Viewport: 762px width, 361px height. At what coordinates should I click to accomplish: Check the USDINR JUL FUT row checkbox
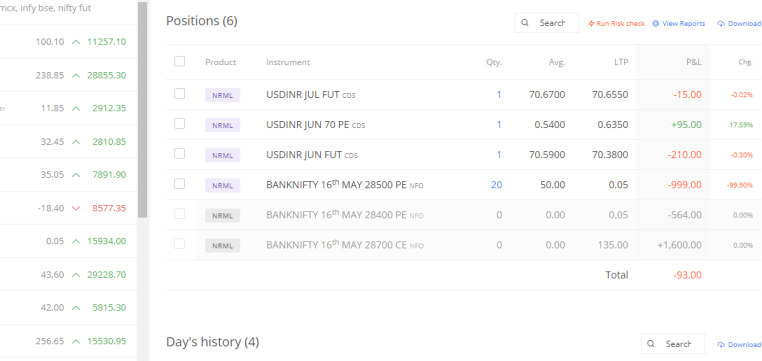[179, 94]
